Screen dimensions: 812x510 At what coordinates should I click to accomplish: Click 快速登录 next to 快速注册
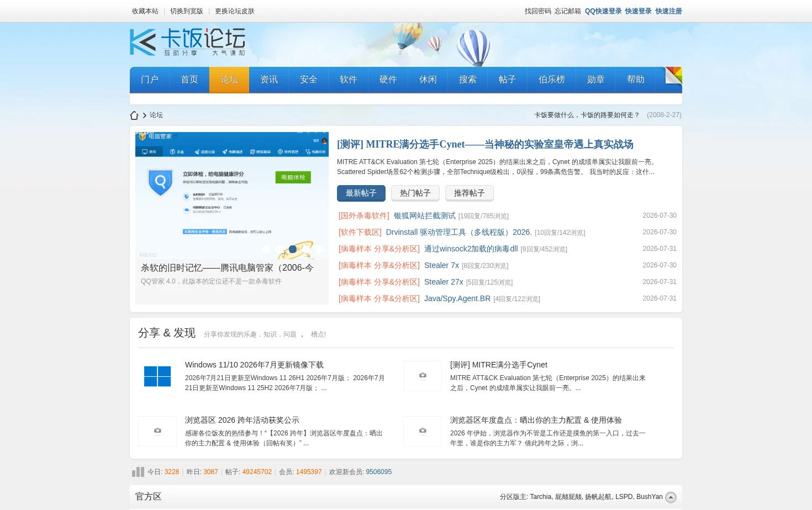pyautogui.click(x=639, y=11)
